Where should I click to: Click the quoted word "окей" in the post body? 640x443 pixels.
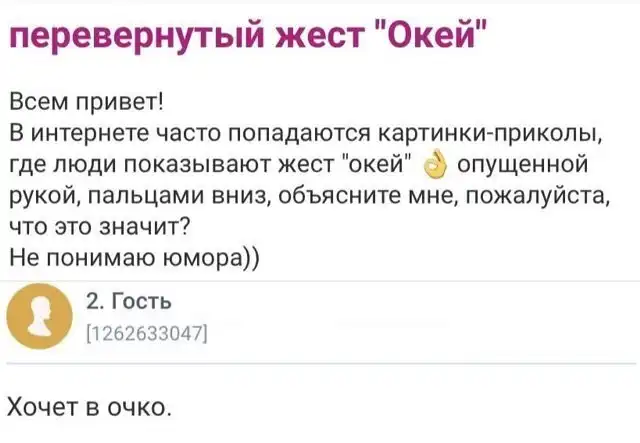377,164
